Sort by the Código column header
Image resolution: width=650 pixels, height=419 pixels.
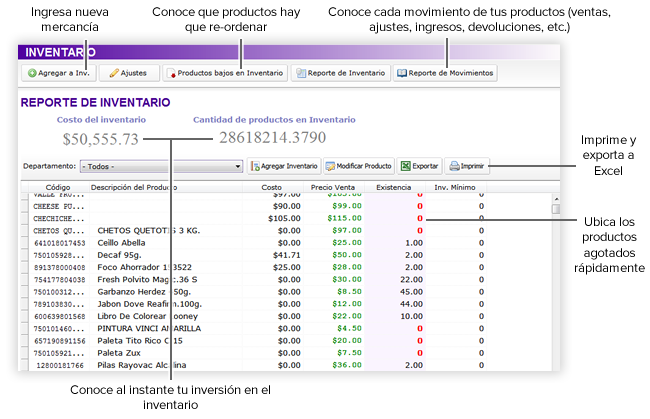pyautogui.click(x=58, y=187)
